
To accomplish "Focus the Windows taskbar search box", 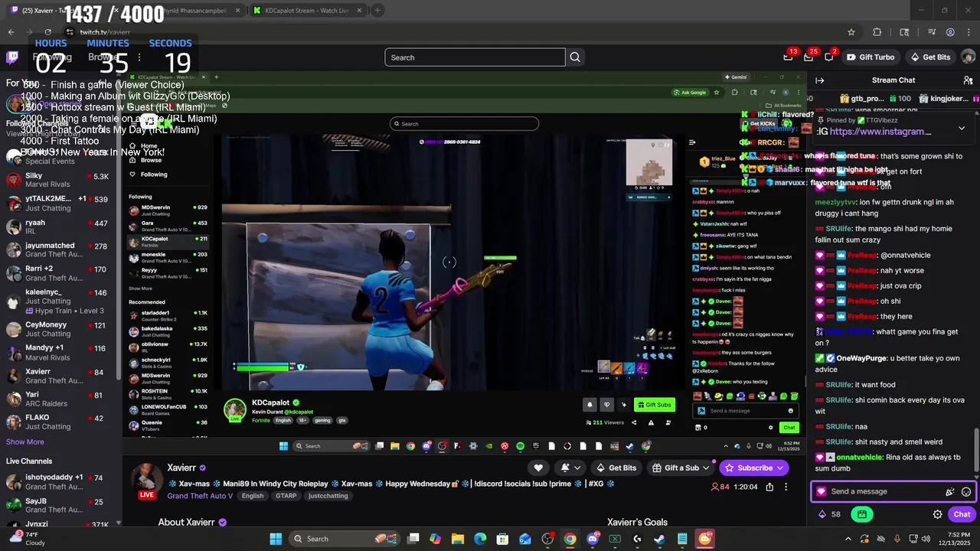I will pyautogui.click(x=344, y=539).
